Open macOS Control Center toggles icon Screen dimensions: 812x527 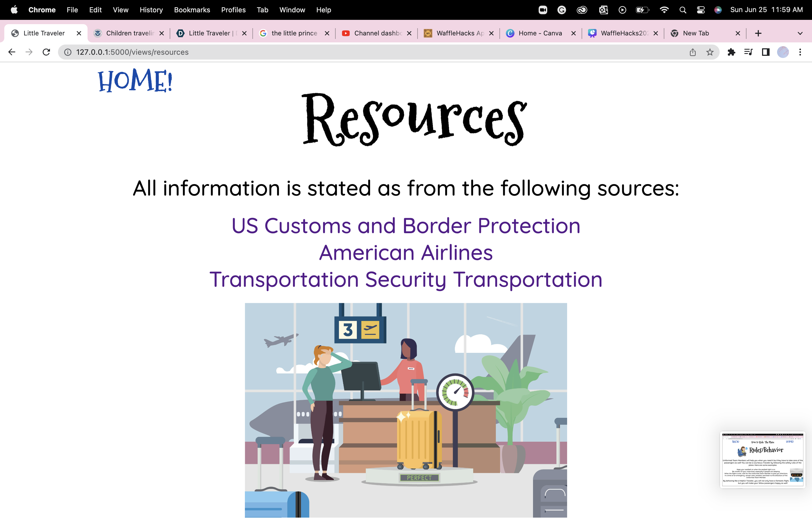click(x=701, y=10)
